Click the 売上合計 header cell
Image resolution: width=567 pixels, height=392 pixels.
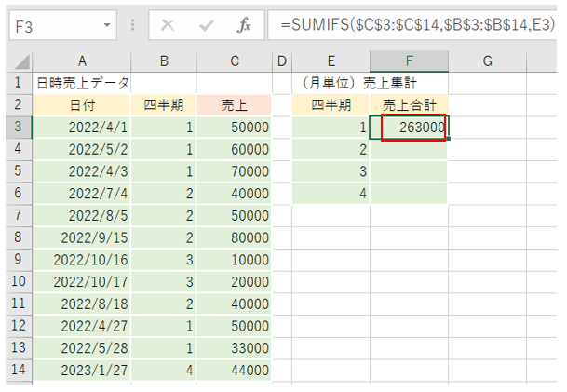[409, 104]
